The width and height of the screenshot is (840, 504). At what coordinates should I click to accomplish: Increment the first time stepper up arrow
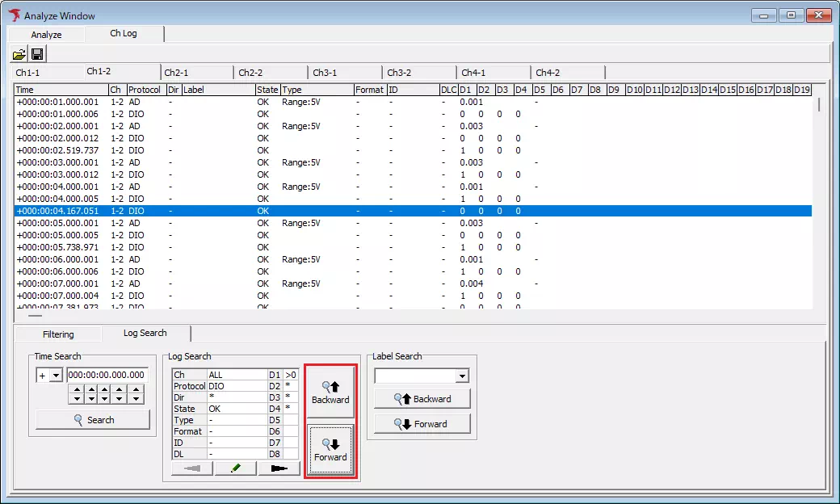point(76,389)
